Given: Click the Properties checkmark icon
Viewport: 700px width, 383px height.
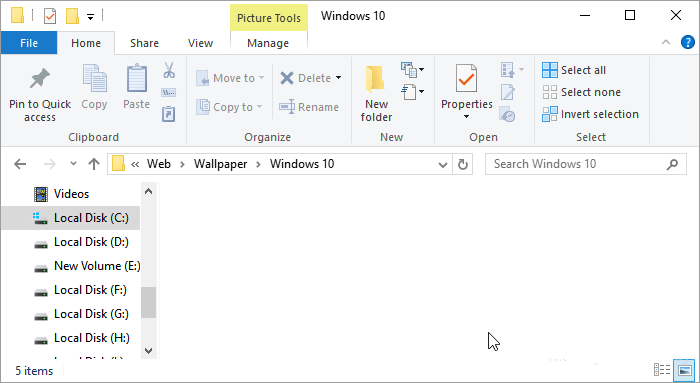Looking at the screenshot, I should click(466, 78).
